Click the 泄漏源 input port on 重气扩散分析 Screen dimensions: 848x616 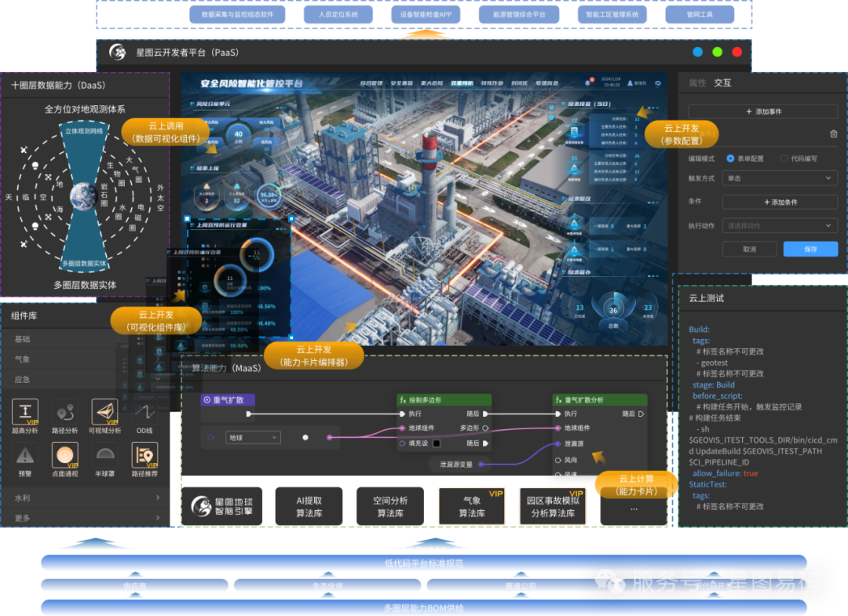(x=558, y=443)
